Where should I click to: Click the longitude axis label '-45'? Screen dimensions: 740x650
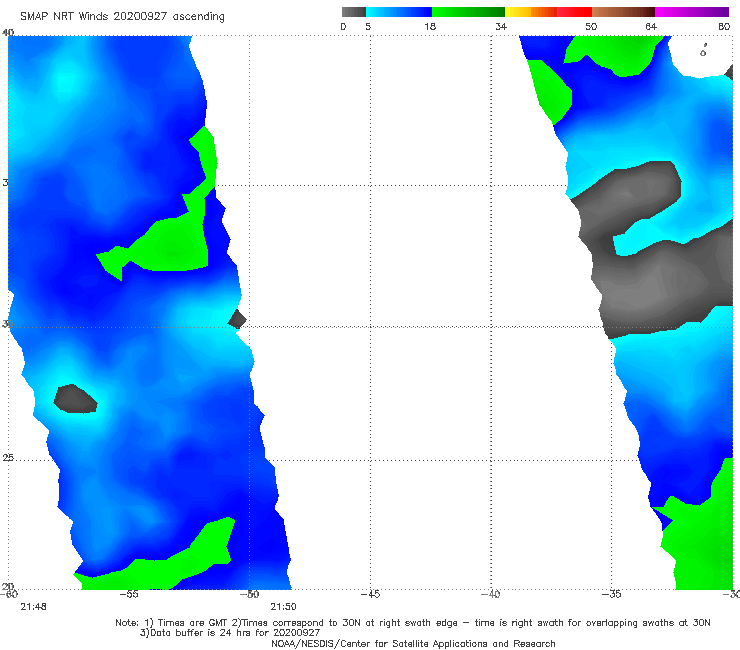pyautogui.click(x=370, y=594)
